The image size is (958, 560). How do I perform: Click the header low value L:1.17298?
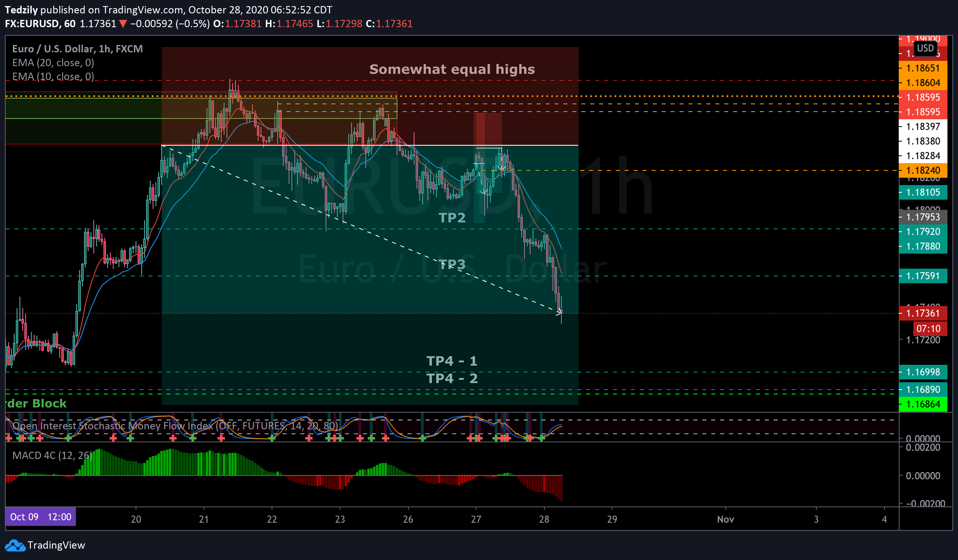point(339,24)
